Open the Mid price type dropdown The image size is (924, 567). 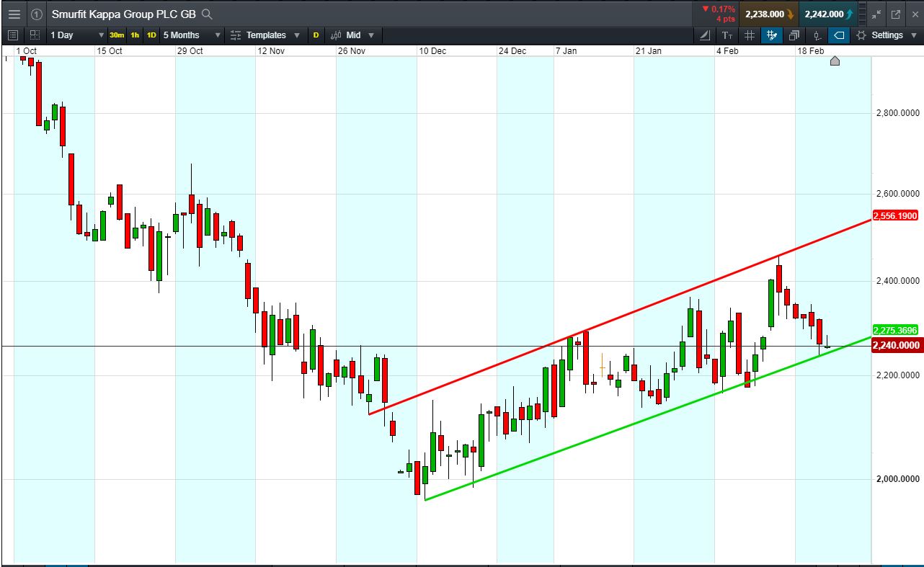tap(353, 35)
